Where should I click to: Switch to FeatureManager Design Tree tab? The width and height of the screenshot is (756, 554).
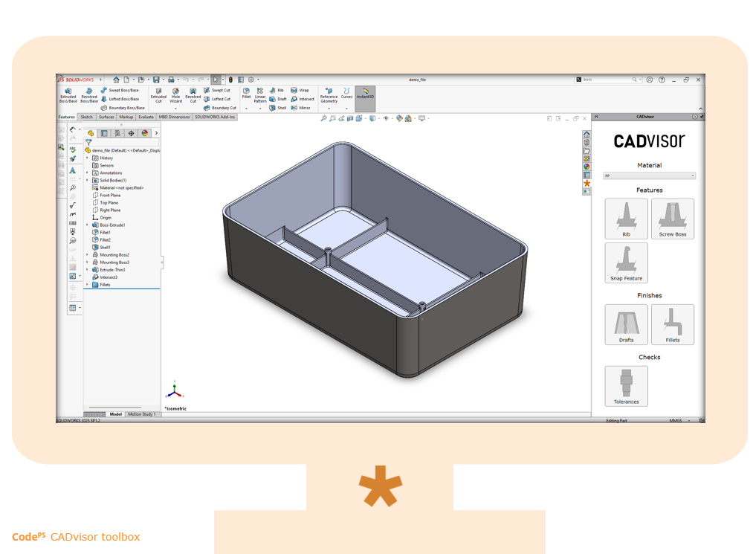click(x=91, y=133)
